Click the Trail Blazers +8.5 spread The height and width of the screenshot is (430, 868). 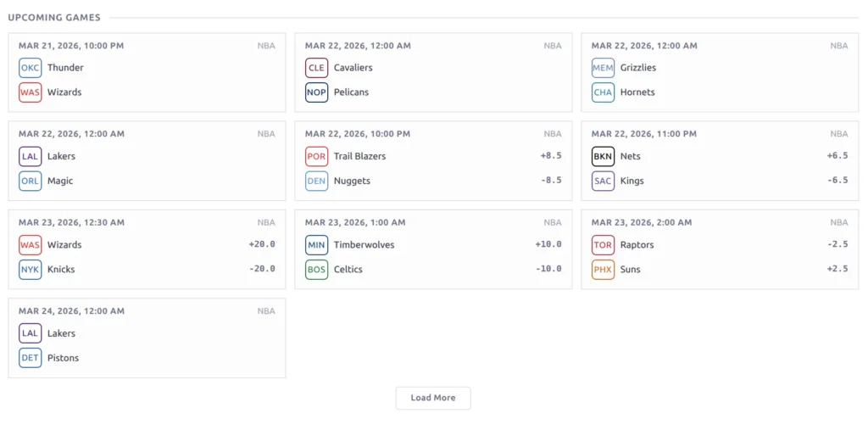point(551,156)
